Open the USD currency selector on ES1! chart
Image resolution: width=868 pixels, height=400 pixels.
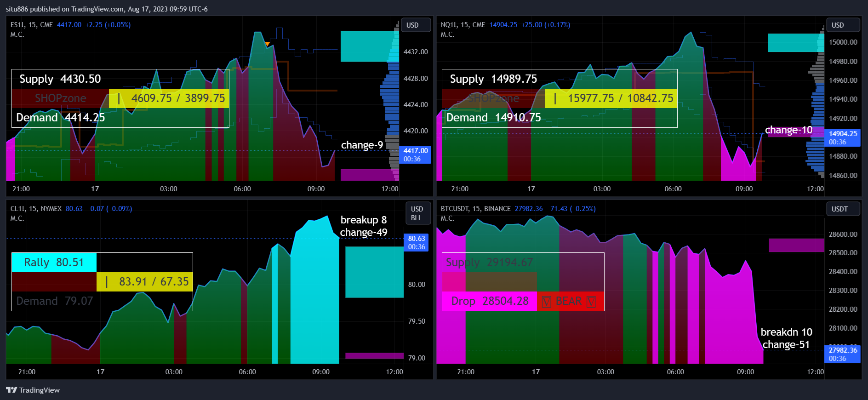click(416, 25)
